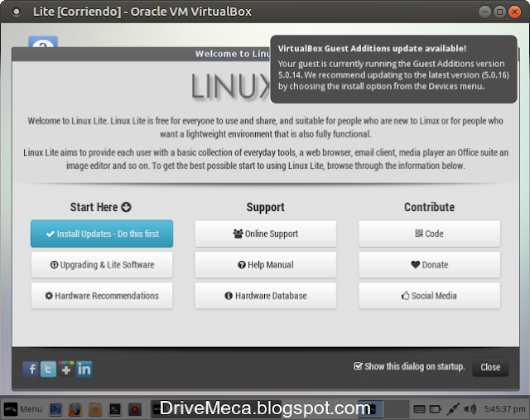Launch Firefox from the taskbar

coord(75,409)
